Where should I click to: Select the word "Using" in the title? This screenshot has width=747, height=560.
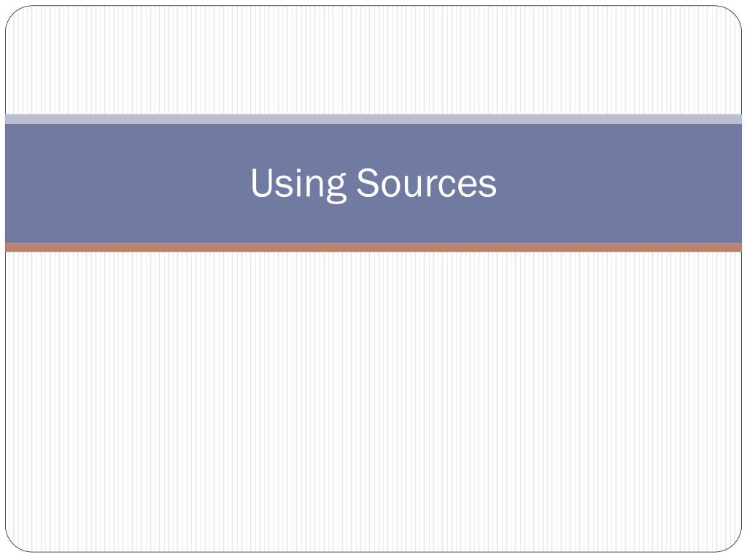[298, 184]
